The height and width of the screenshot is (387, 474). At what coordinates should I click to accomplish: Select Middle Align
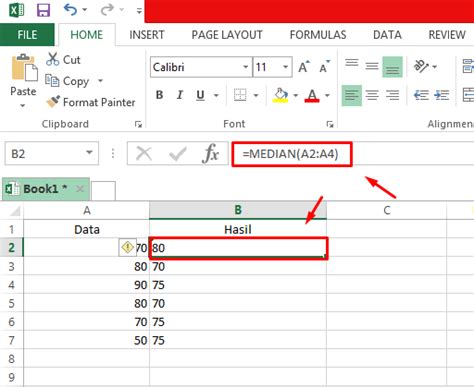(x=372, y=67)
